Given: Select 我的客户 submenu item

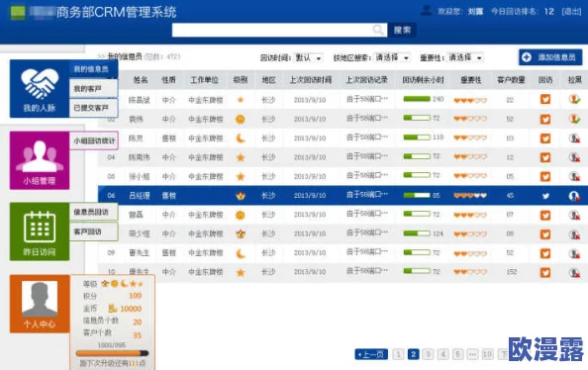Looking at the screenshot, I should click(93, 88).
